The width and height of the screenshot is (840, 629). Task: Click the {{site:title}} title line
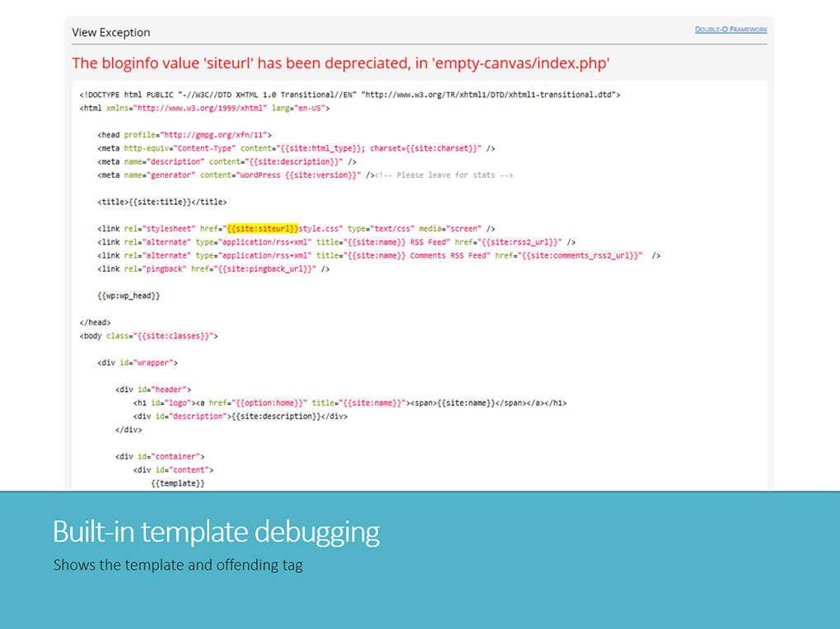coord(161,202)
